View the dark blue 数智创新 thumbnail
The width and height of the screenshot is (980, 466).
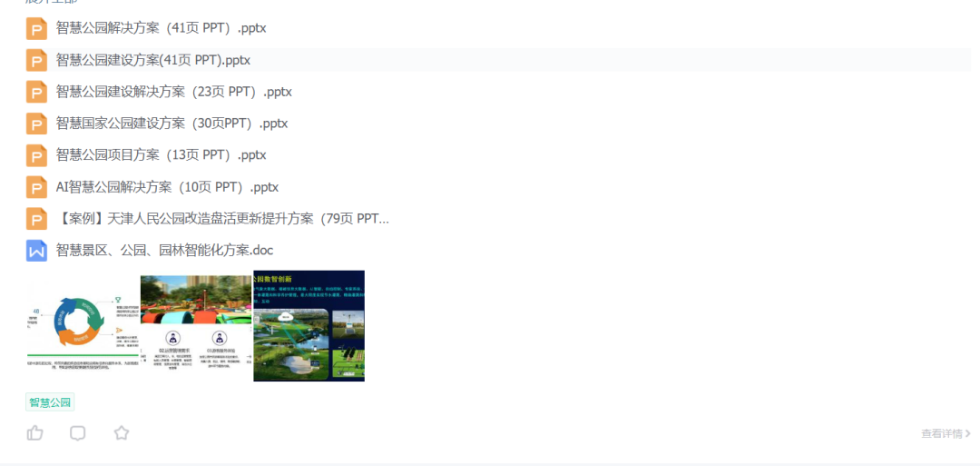tap(309, 325)
